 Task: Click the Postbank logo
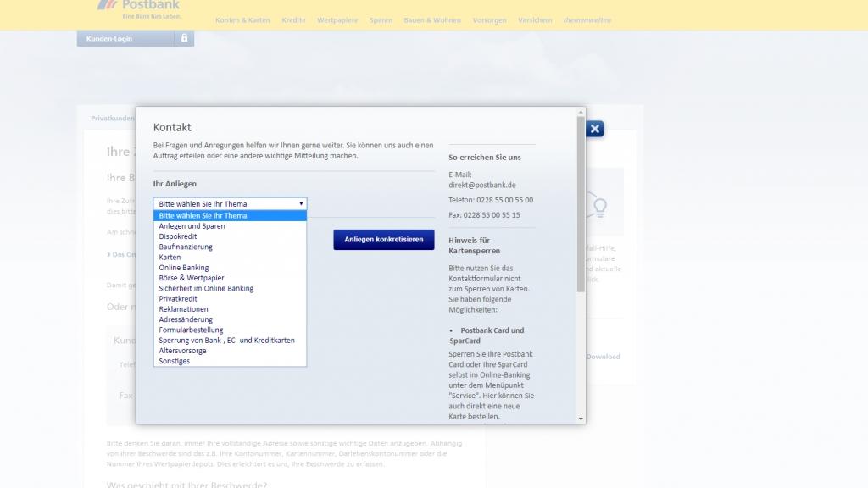[139, 9]
